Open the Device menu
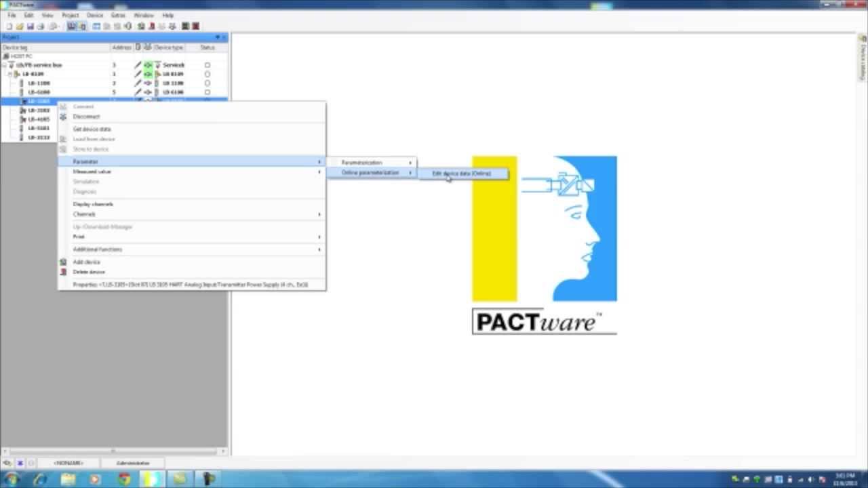 pyautogui.click(x=95, y=15)
